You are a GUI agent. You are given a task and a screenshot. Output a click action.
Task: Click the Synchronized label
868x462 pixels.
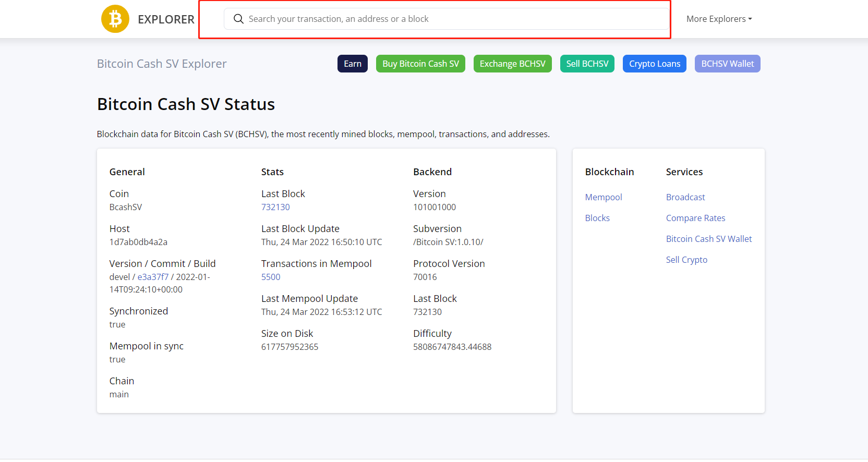[x=139, y=311]
